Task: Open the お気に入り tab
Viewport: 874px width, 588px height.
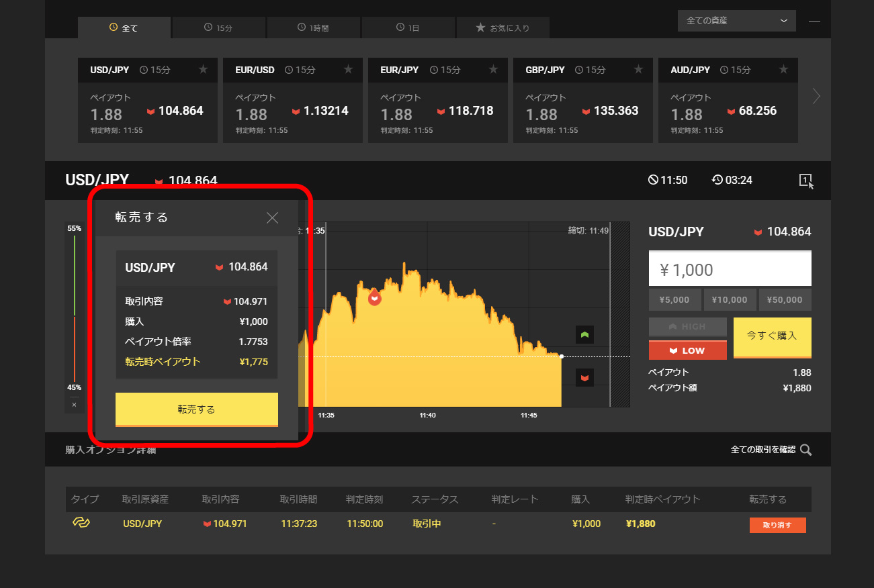Action: (502, 28)
